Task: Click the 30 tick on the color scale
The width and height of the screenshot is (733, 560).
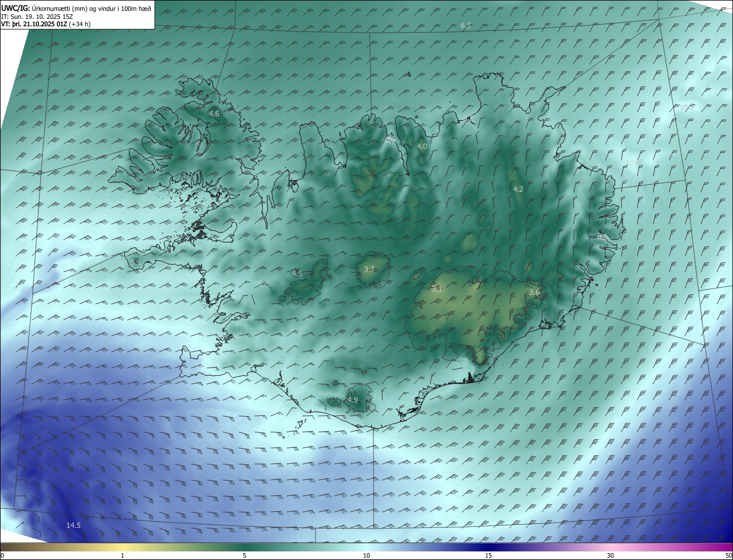Action: [610, 555]
